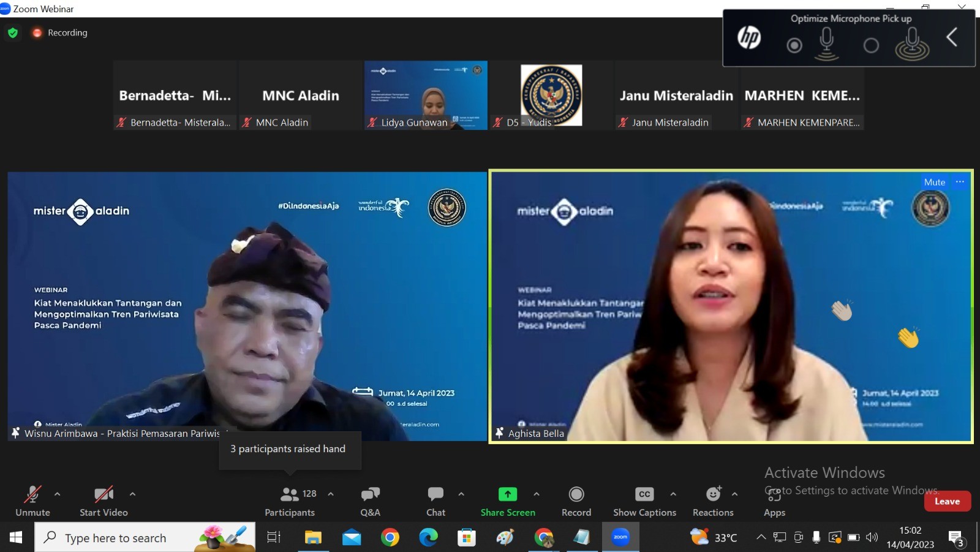Open File Explorer from the taskbar
The height and width of the screenshot is (552, 980).
click(x=313, y=537)
